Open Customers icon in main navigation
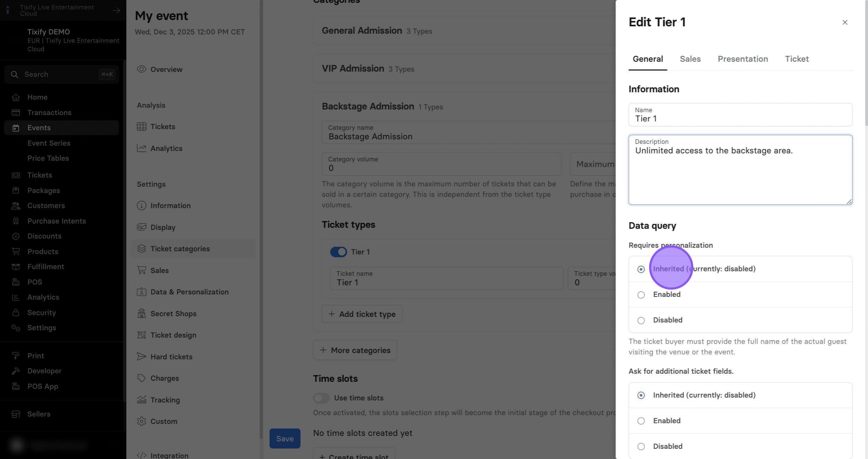This screenshot has height=459, width=868. click(15, 206)
